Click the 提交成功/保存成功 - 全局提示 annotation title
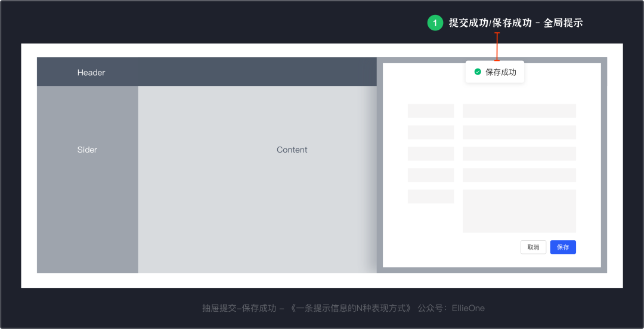Screen dimensions: 644x329 coord(515,23)
